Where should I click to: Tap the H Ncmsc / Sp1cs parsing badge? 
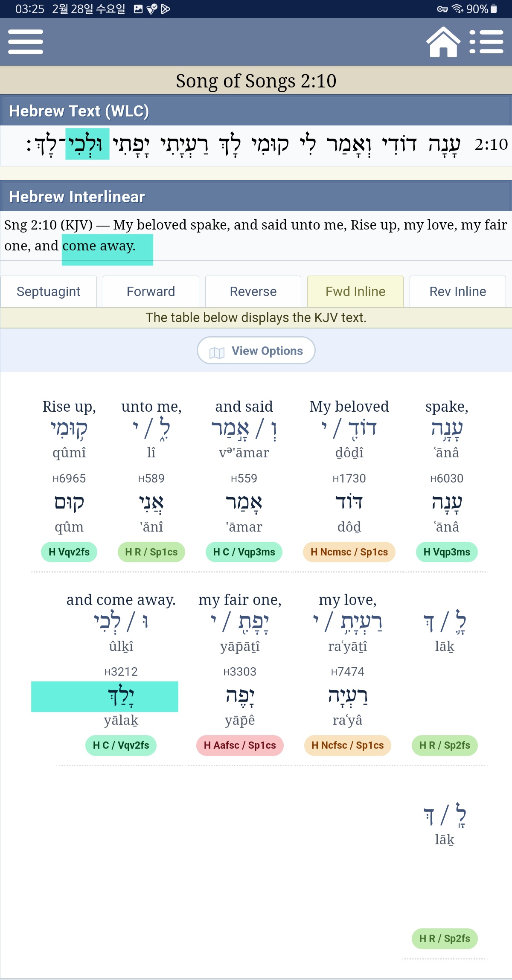tap(349, 552)
